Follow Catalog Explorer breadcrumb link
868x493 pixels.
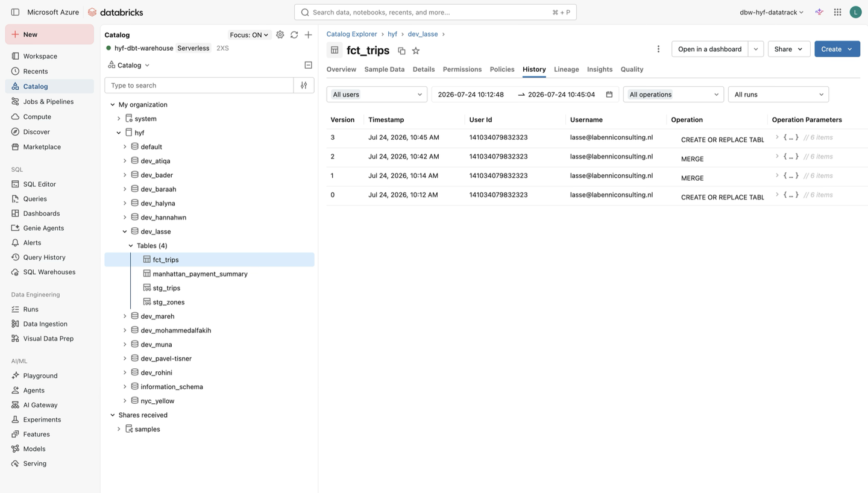coord(351,34)
